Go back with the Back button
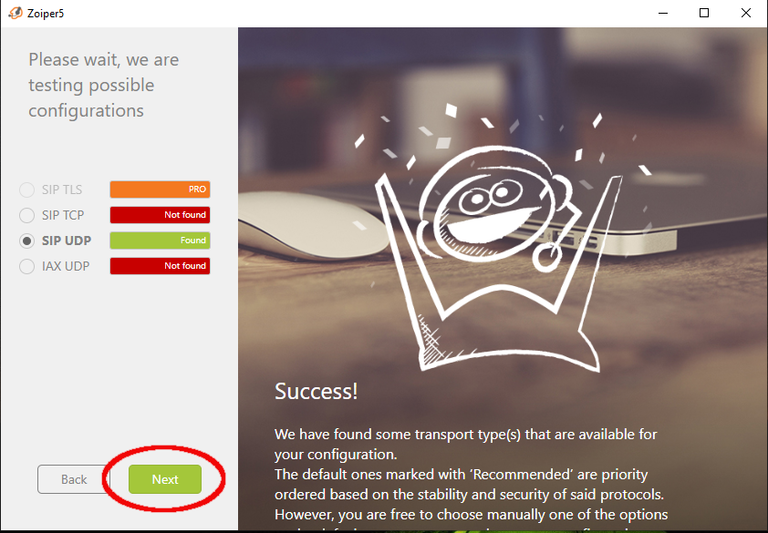 point(73,479)
